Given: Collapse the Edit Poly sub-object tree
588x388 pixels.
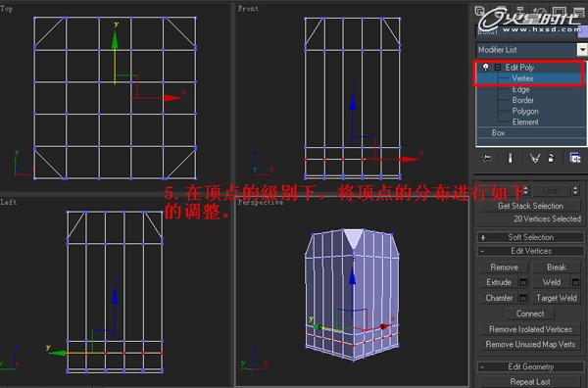Looking at the screenshot, I should 497,68.
